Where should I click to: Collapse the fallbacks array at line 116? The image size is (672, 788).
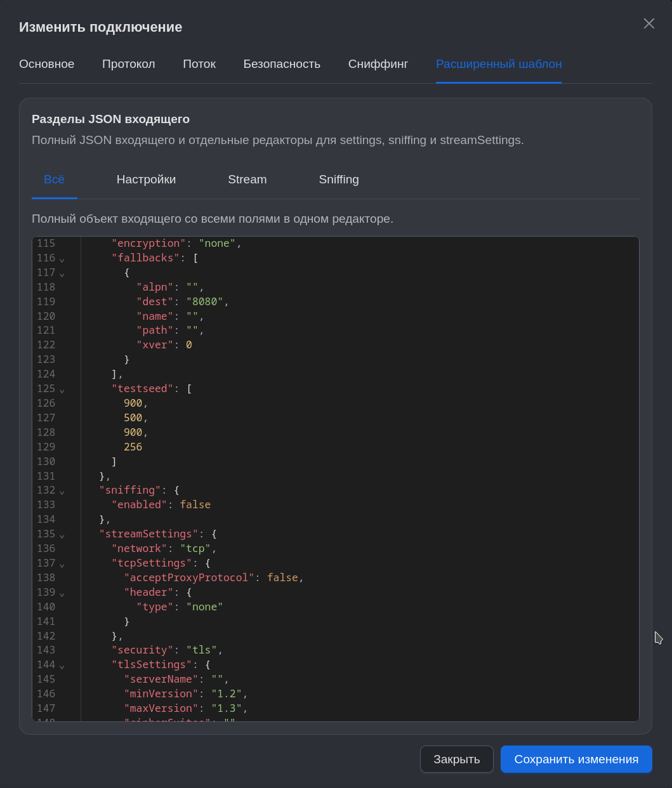pyautogui.click(x=62, y=259)
